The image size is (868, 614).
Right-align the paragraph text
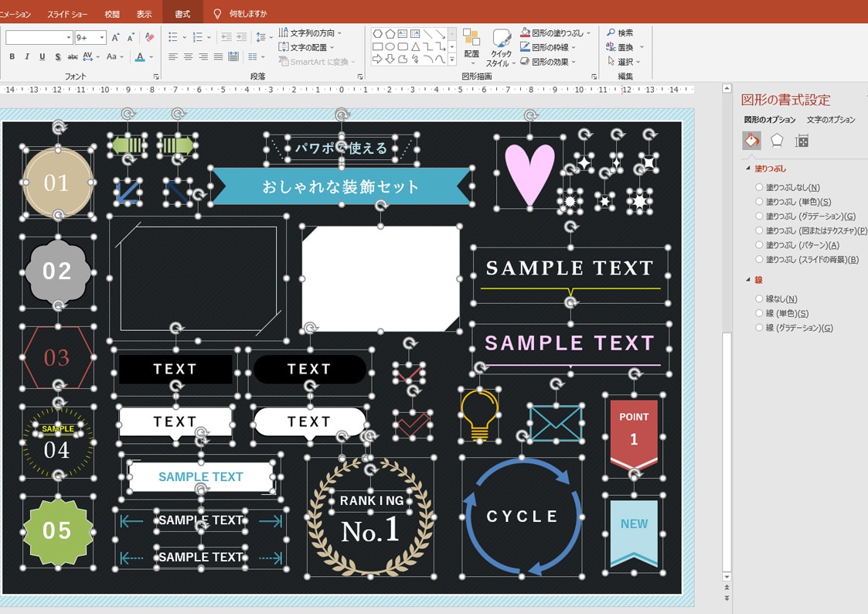pyautogui.click(x=203, y=56)
